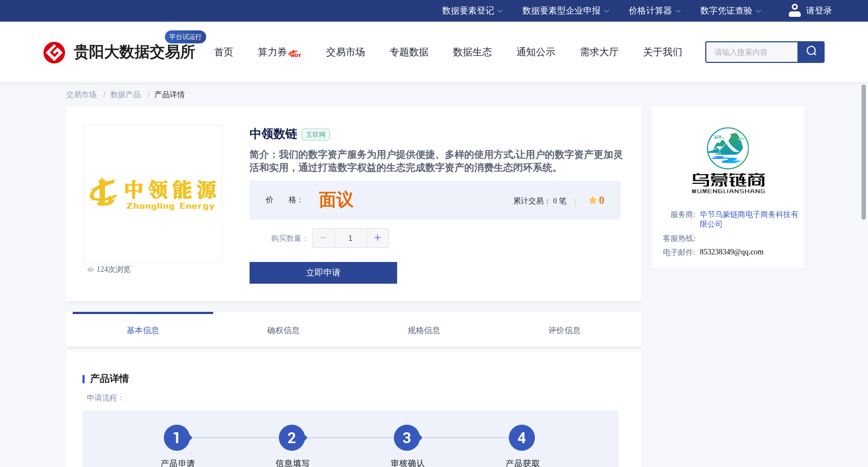Click the search input 请输入搜索内容
This screenshot has width=868, height=467.
pyautogui.click(x=752, y=52)
